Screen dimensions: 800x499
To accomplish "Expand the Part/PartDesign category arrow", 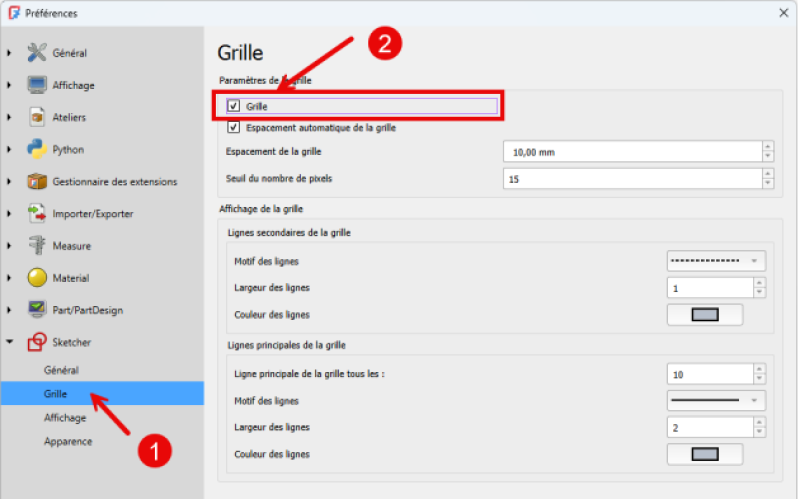I will pyautogui.click(x=10, y=310).
